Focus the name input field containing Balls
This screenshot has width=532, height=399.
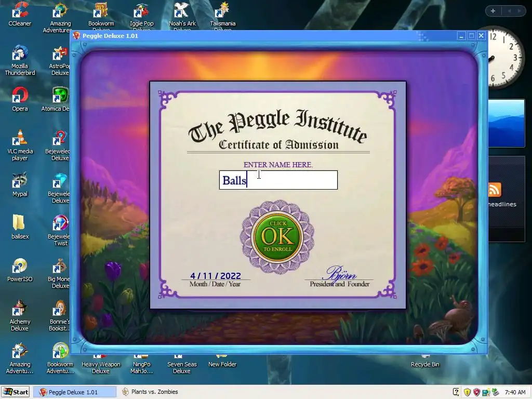click(278, 180)
